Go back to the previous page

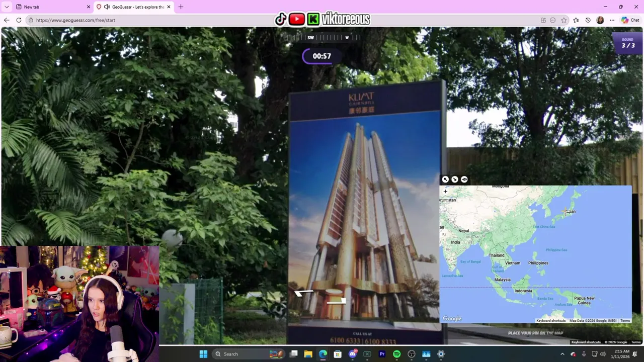pos(6,20)
